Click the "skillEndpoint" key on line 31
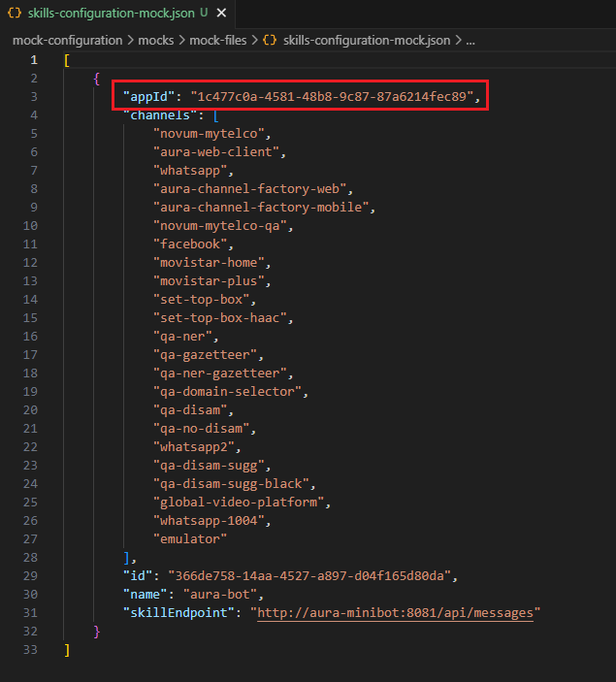This screenshot has width=616, height=682. (178, 613)
